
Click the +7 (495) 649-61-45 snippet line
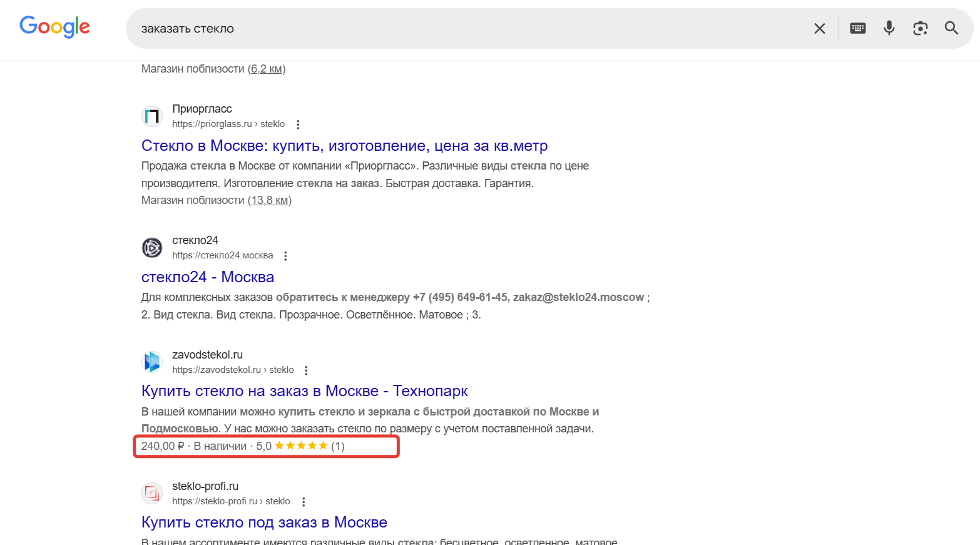tap(396, 297)
